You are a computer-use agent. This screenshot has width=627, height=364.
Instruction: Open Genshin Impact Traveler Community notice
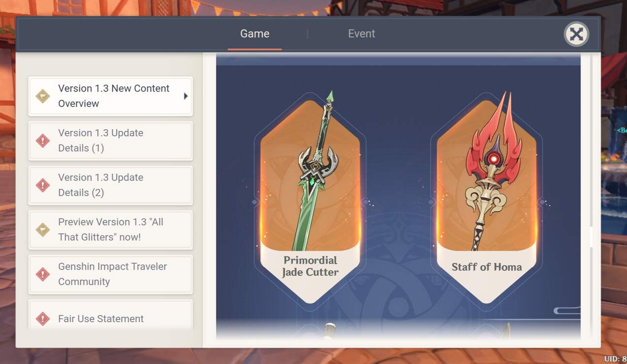pyautogui.click(x=110, y=274)
